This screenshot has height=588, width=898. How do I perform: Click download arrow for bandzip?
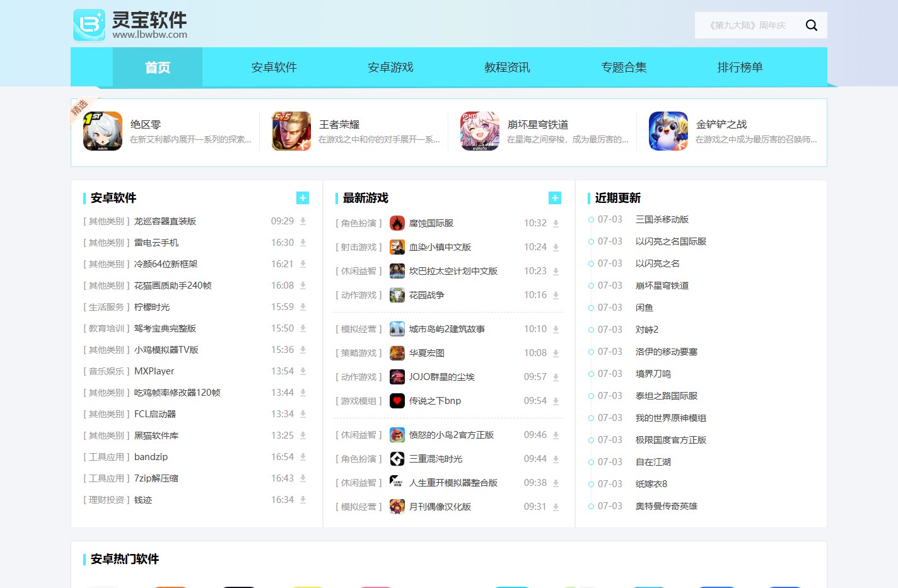point(303,457)
